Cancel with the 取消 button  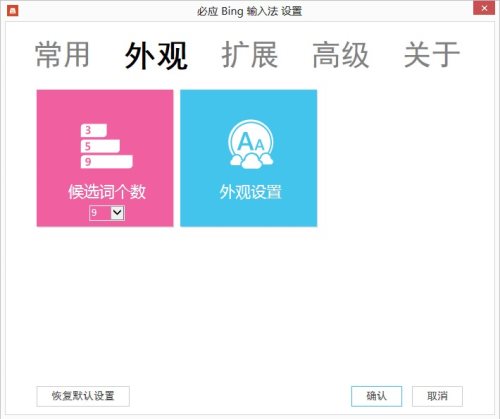tap(437, 396)
